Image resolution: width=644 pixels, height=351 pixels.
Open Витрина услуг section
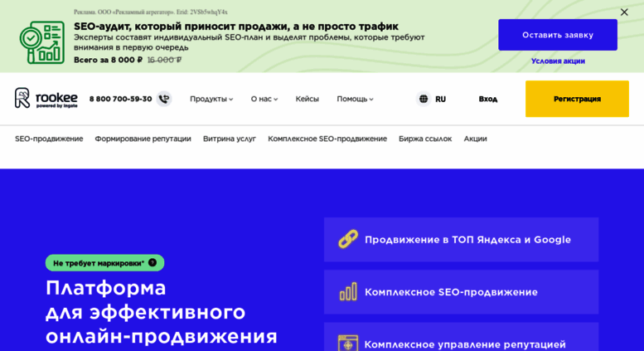(x=230, y=139)
